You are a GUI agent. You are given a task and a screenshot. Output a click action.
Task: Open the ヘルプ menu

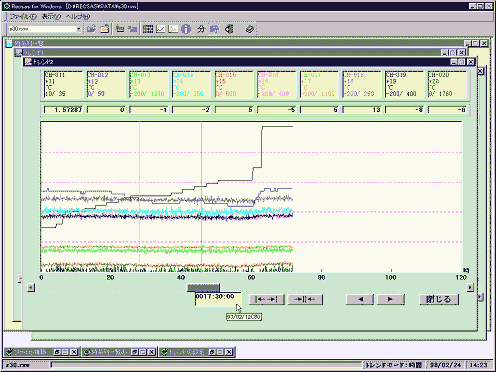[78, 16]
